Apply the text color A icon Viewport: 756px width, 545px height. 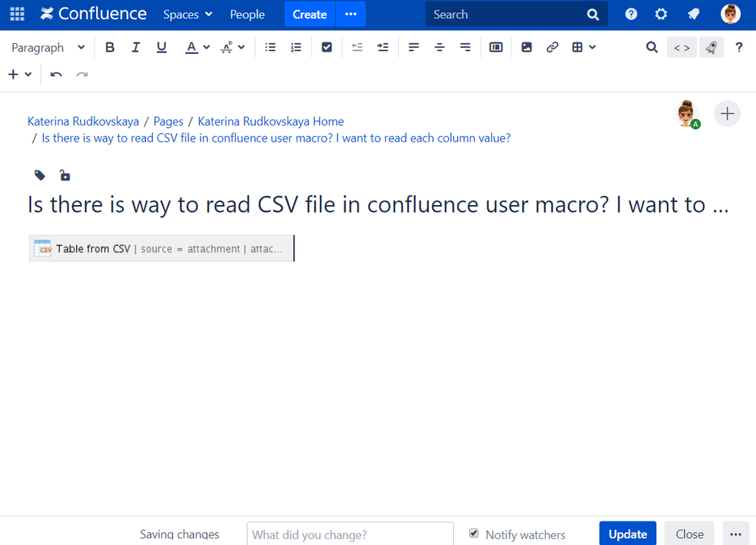pyautogui.click(x=191, y=47)
